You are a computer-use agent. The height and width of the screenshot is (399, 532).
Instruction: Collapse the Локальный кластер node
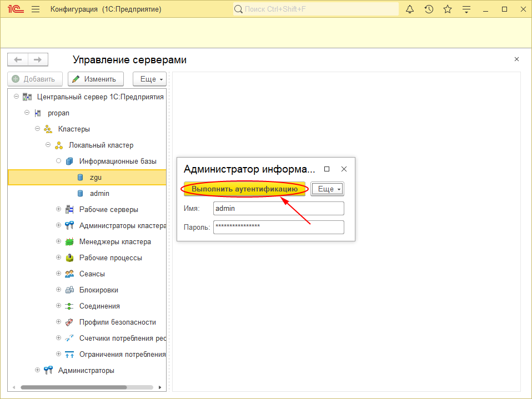click(x=48, y=145)
